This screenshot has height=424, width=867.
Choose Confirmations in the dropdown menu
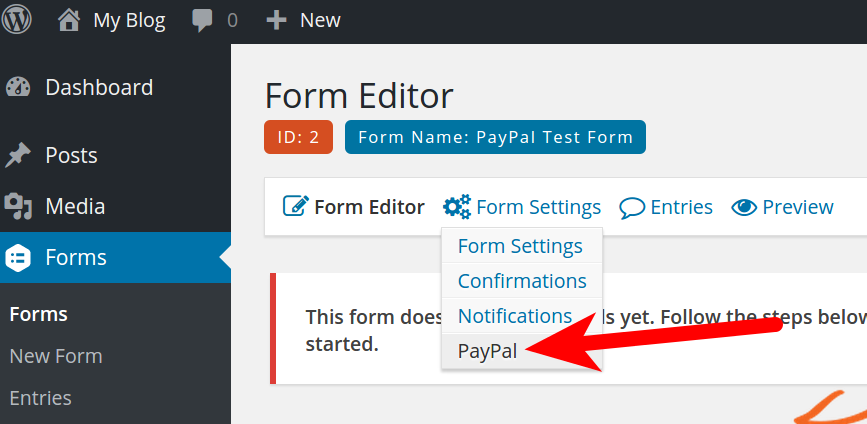[522, 281]
